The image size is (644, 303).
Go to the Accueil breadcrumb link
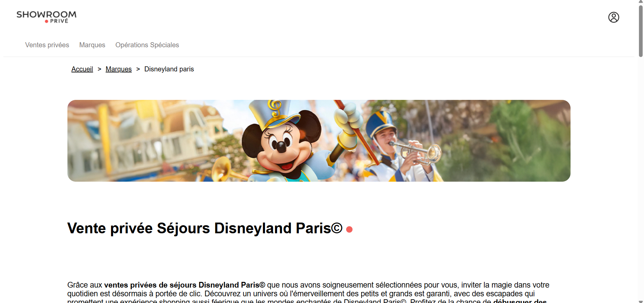82,69
